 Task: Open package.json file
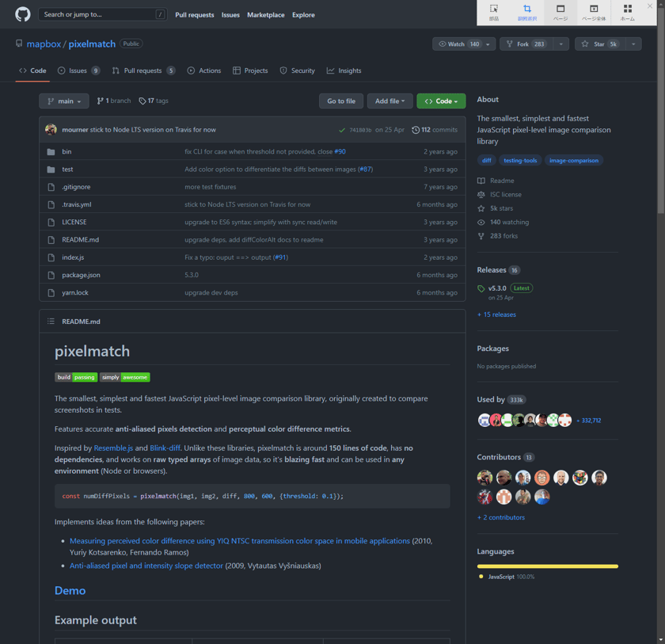pos(81,276)
